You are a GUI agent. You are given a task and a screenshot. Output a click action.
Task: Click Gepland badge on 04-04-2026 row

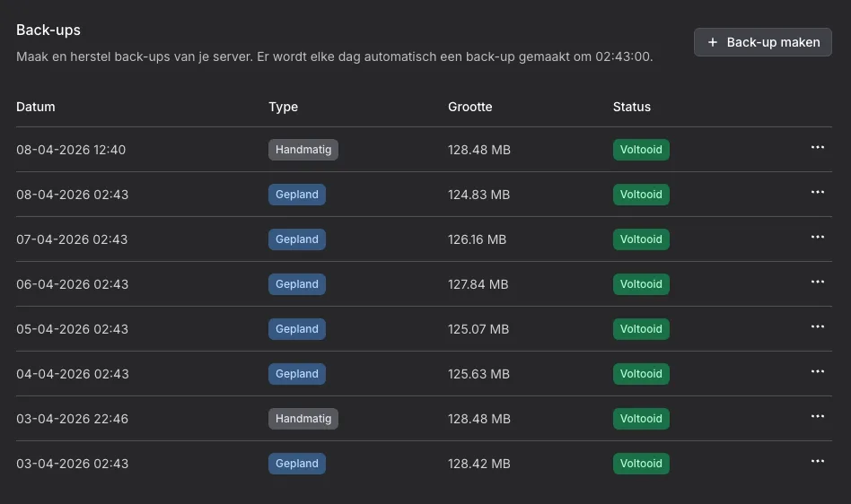pyautogui.click(x=297, y=374)
